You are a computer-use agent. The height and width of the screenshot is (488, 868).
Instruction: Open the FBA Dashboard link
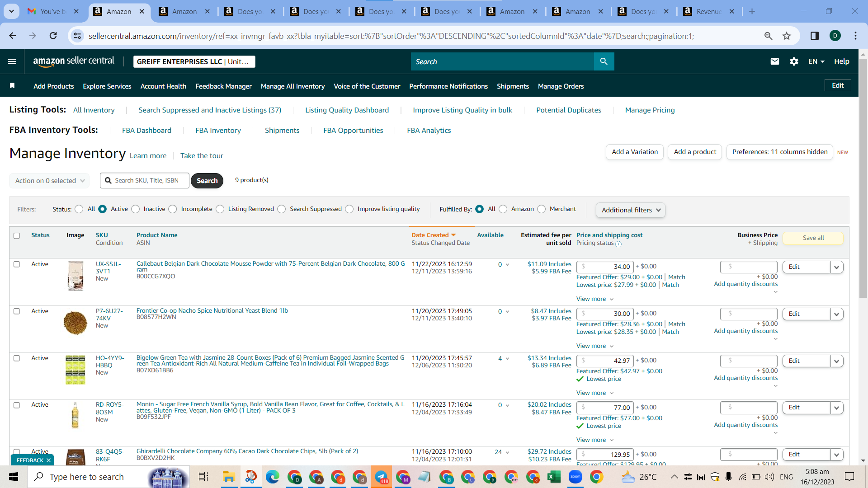coord(146,131)
